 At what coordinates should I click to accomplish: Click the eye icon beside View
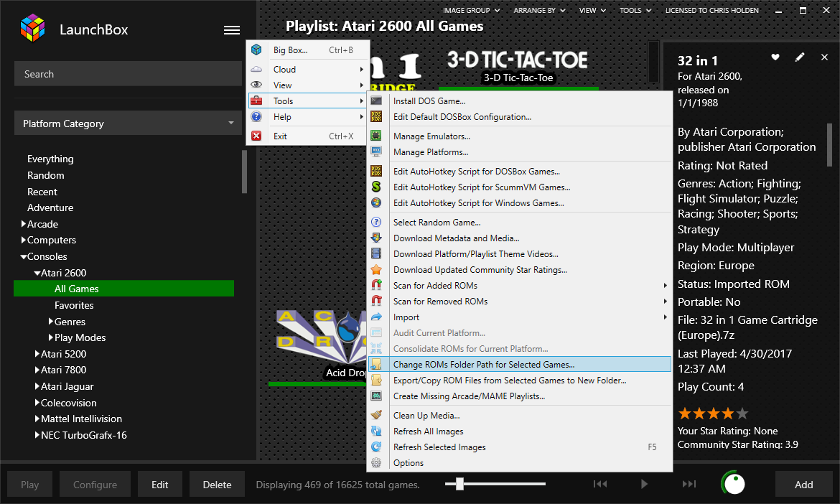point(256,85)
